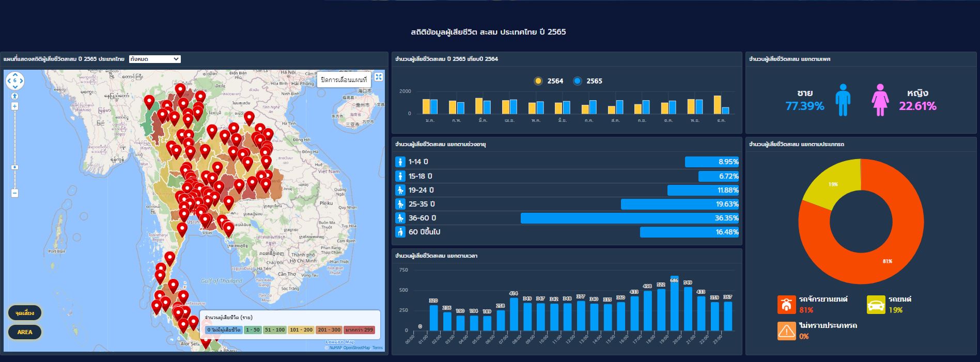The height and width of the screenshot is (362, 980).
Task: Click the zoom out minus button on map
Action: pos(14,193)
